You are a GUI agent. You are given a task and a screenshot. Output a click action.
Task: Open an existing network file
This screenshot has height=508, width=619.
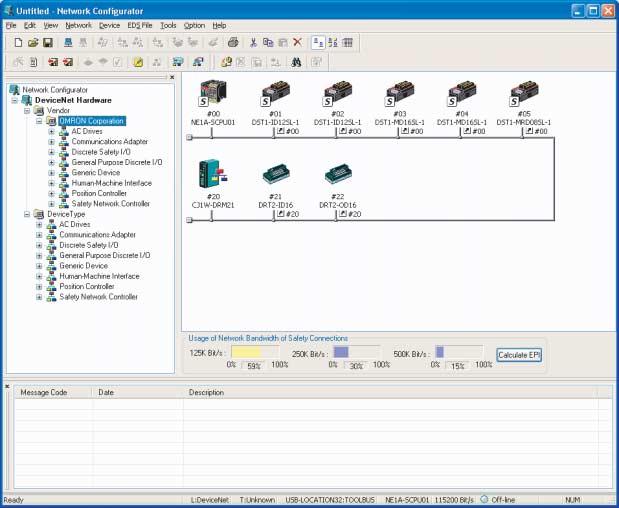(x=33, y=42)
